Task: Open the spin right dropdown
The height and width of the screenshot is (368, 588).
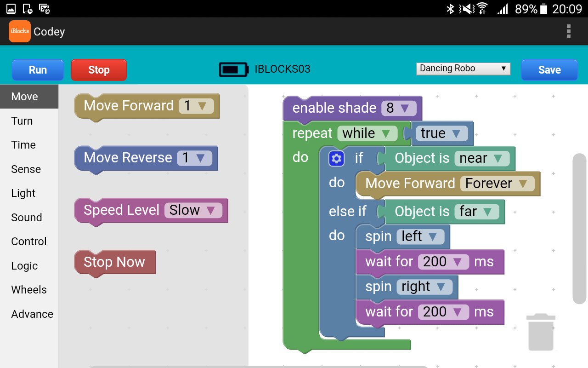Action: point(424,287)
